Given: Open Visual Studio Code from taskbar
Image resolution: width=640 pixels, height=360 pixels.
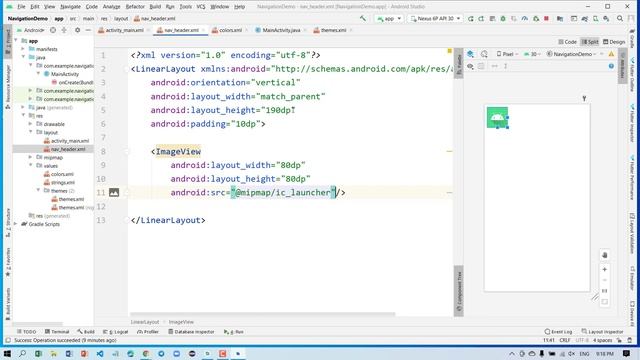Looking at the screenshot, I should (100, 353).
